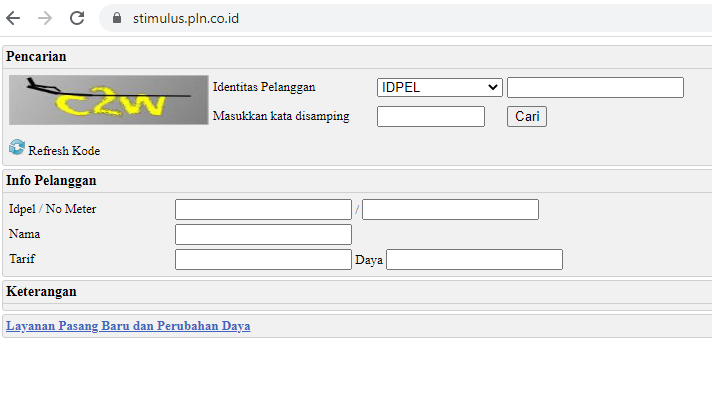712x410 pixels.
Task: Click the Refresh Kode circular arrows icon
Action: coord(17,147)
